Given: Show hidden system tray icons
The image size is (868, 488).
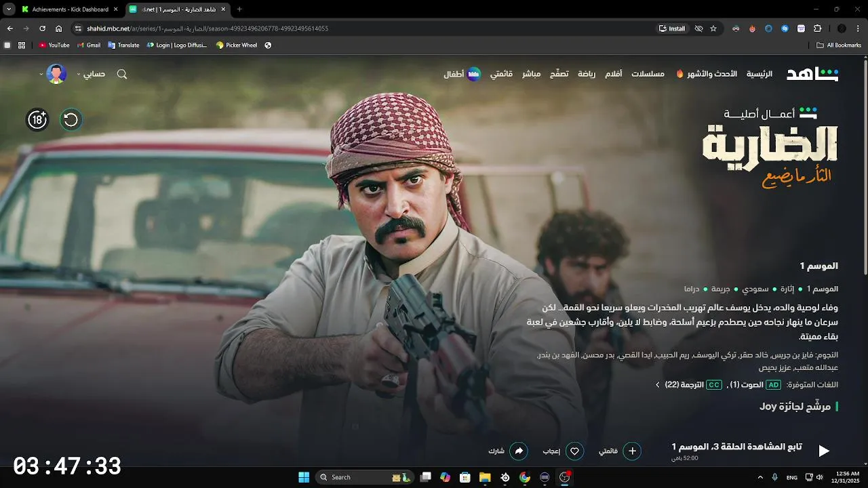Looking at the screenshot, I should click(760, 477).
